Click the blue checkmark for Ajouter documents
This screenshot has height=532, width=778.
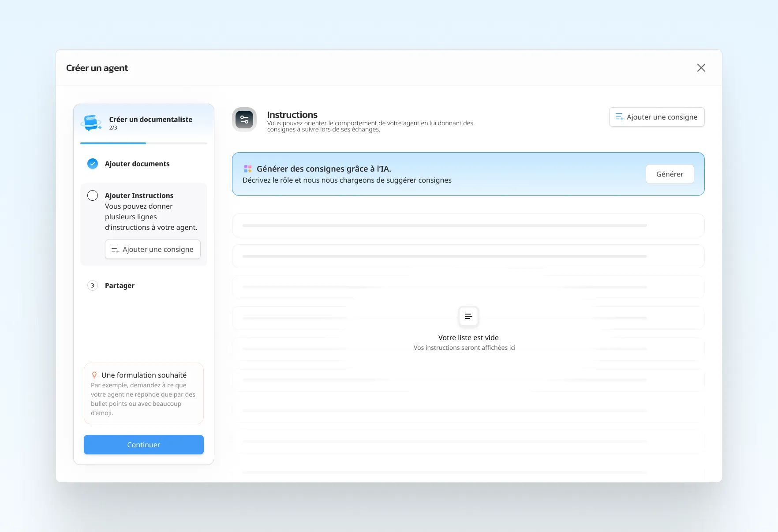[x=93, y=164]
